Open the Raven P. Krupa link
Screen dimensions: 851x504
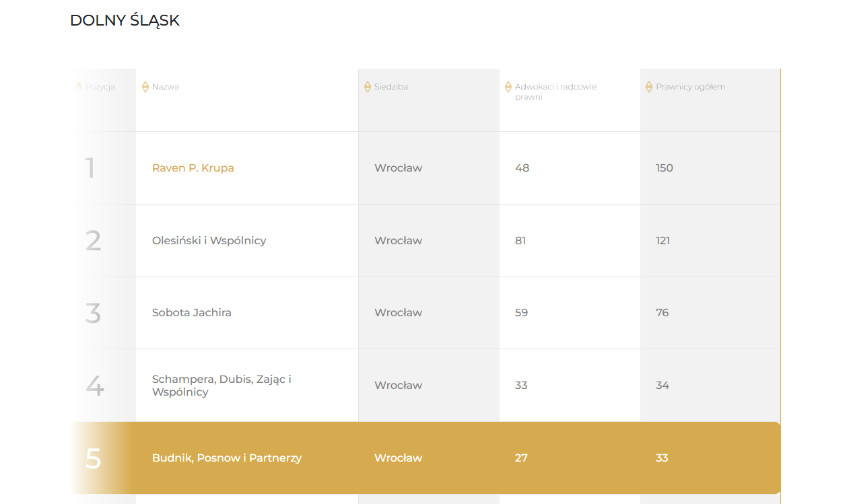point(193,168)
